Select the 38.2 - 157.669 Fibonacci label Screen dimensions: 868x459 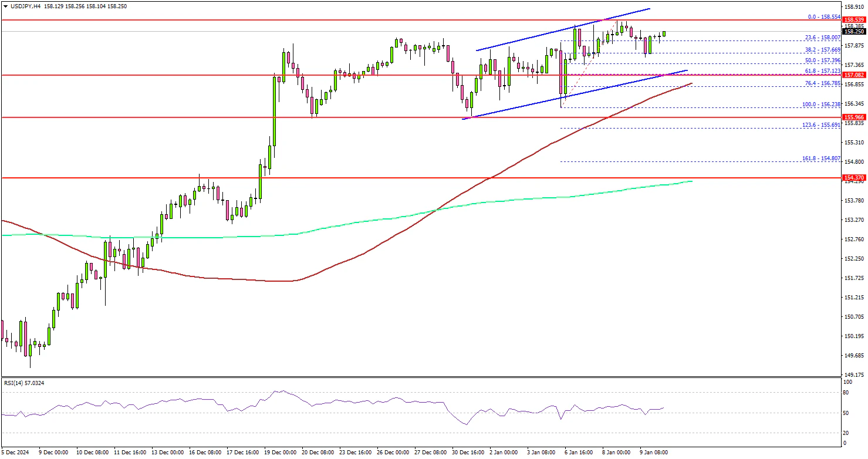click(824, 50)
